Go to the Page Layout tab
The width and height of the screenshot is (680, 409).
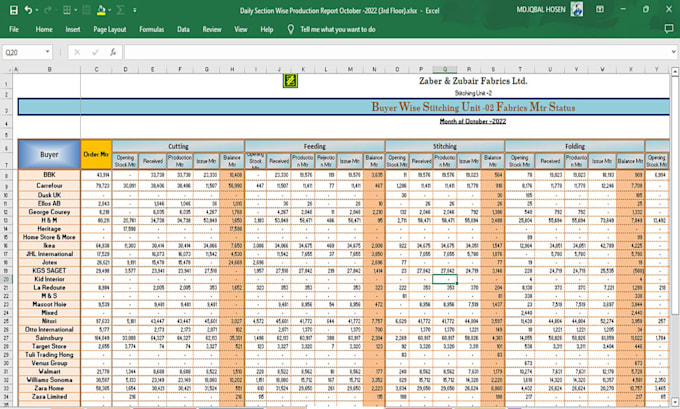coord(110,29)
